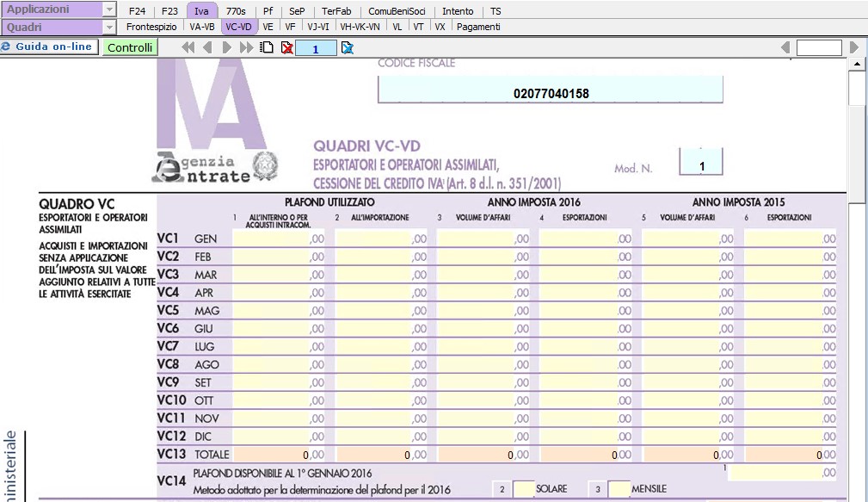
Task: Click VC10 OTT esportazioni 2016 field
Action: (586, 400)
